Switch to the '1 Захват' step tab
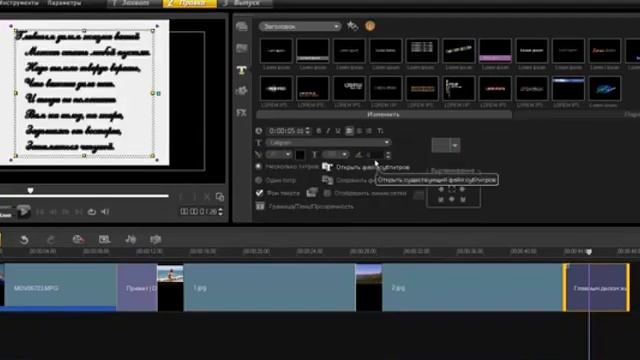The image size is (640, 360). [135, 3]
